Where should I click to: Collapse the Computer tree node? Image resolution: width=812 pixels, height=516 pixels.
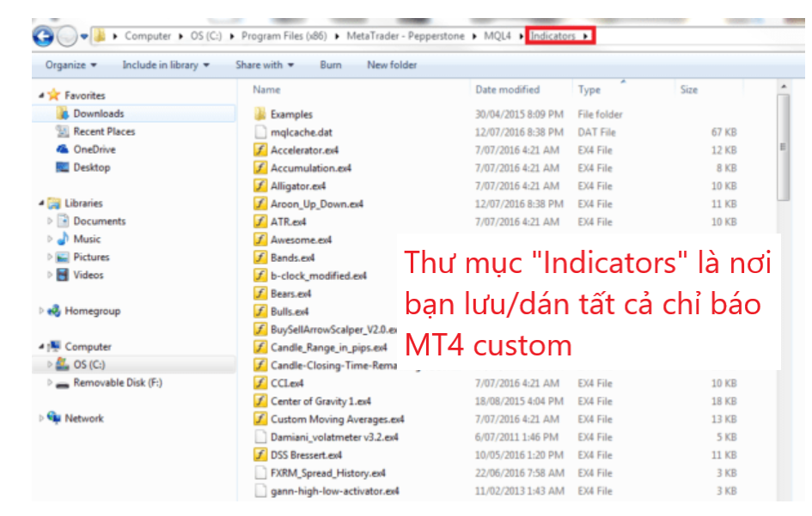(x=41, y=347)
